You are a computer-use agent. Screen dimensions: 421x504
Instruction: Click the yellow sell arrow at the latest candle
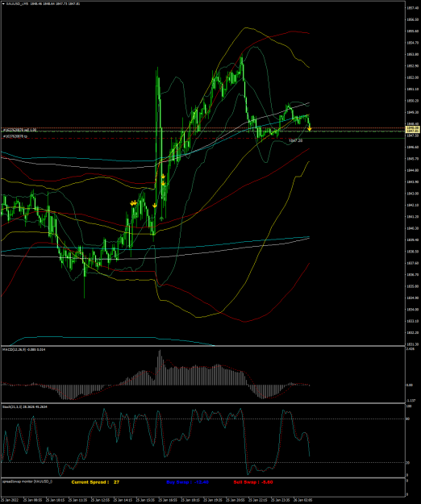click(310, 128)
